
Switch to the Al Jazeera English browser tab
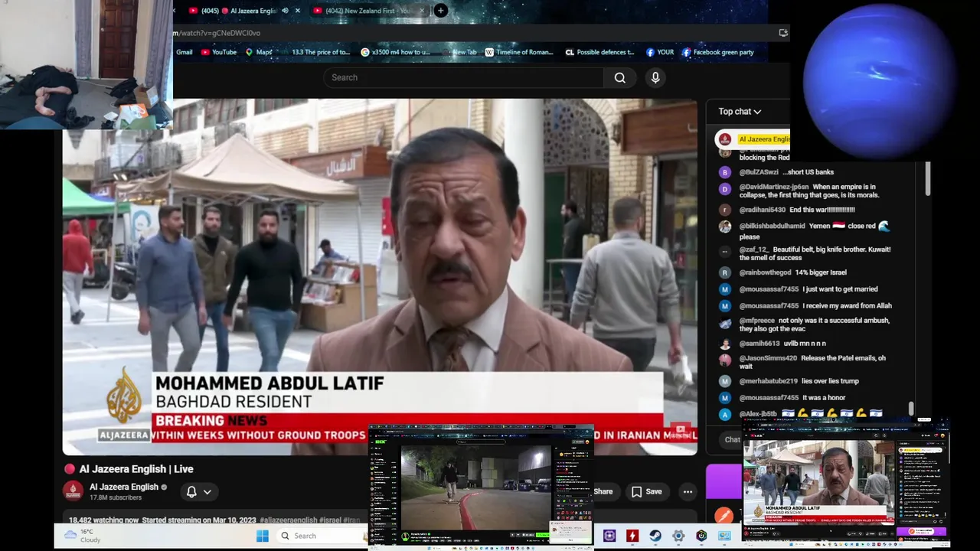[x=244, y=11]
